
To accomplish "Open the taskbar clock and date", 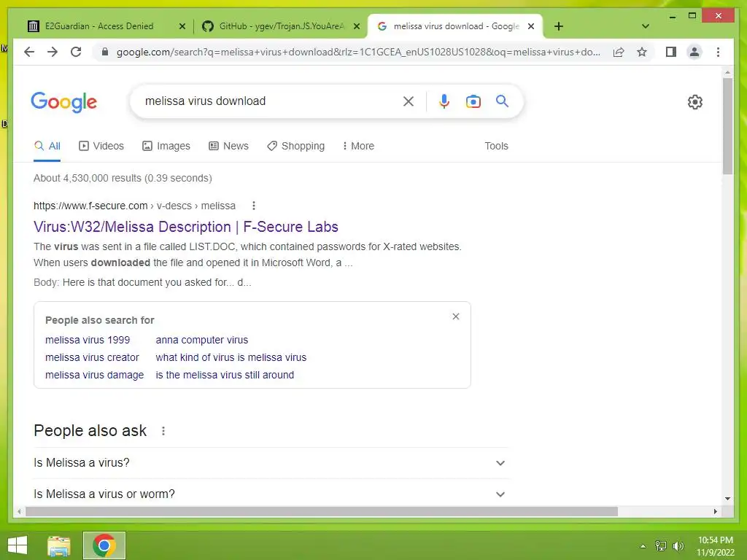I will (x=716, y=546).
